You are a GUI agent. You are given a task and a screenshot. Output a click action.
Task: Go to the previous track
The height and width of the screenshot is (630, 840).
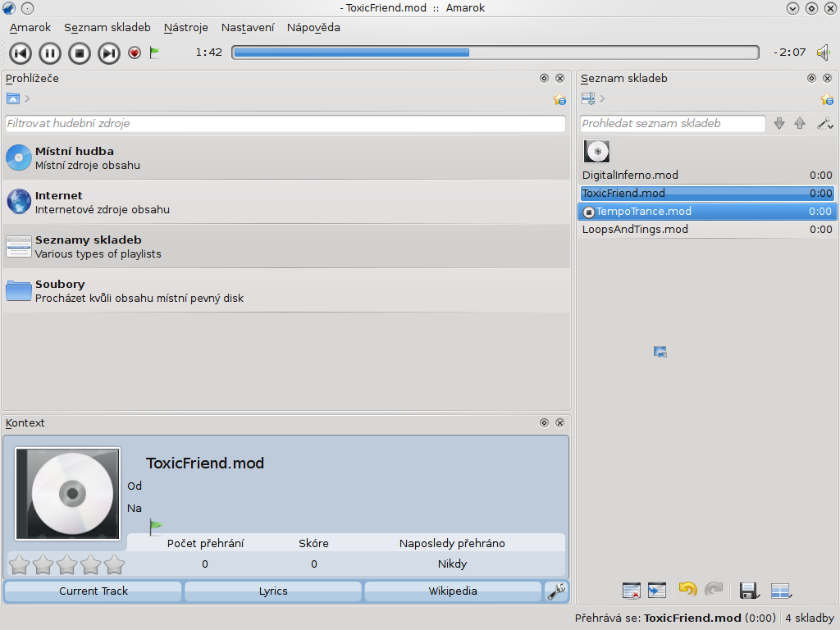coord(21,53)
